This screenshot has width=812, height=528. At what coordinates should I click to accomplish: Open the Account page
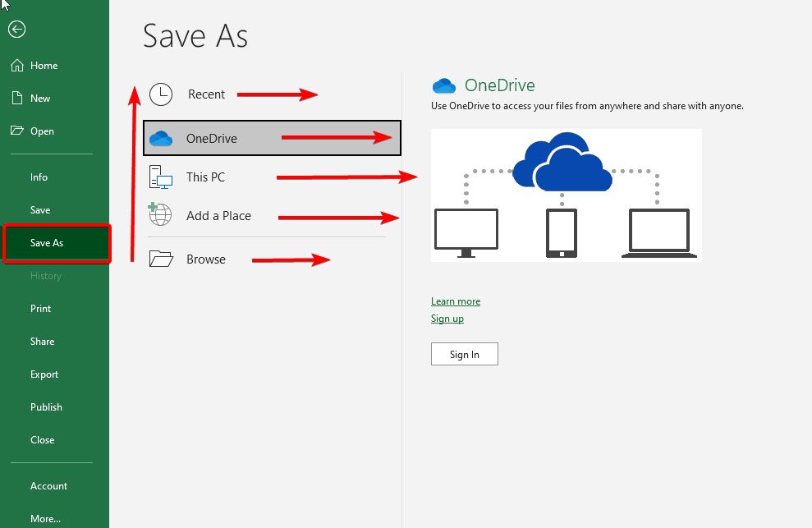coord(54,486)
